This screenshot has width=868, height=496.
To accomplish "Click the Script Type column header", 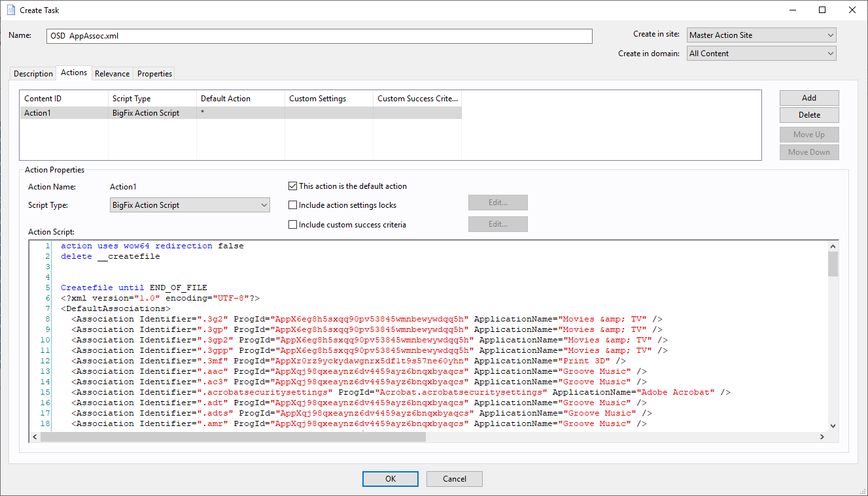I will coord(152,99).
